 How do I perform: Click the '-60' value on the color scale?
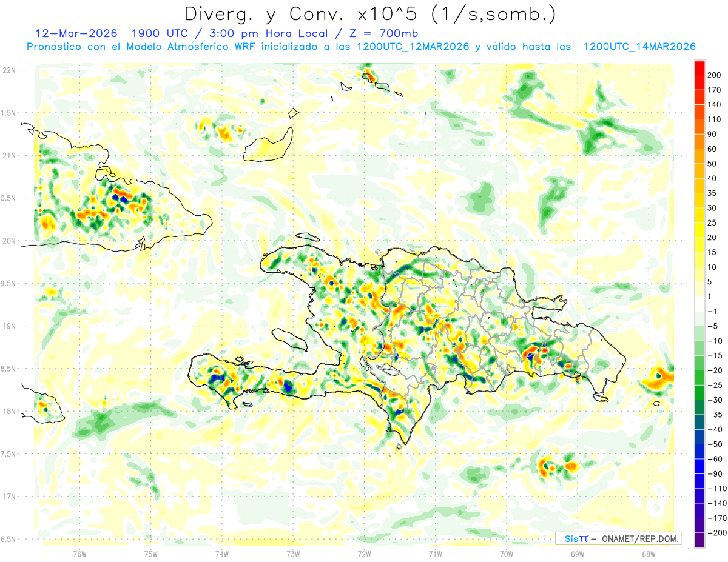tap(715, 459)
